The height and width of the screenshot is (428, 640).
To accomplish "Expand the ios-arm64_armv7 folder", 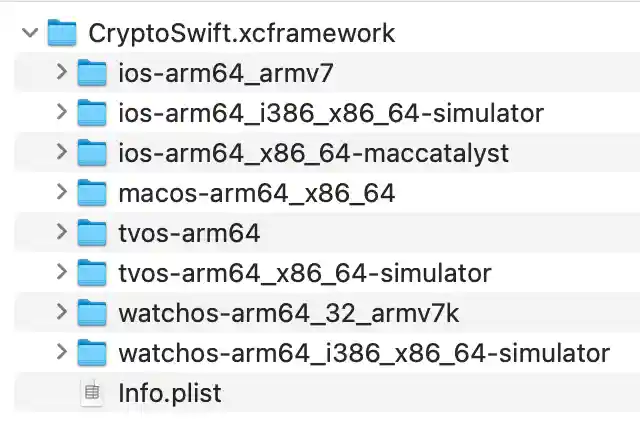I will 61,73.
